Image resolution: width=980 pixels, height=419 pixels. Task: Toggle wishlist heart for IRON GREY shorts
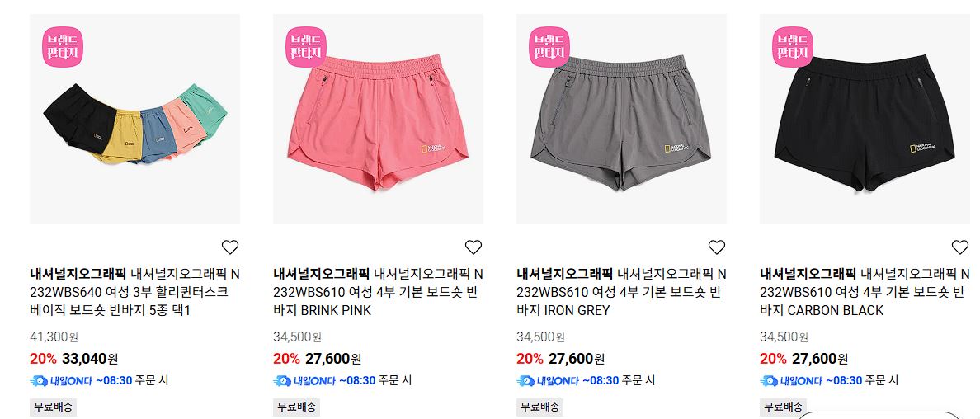[716, 247]
